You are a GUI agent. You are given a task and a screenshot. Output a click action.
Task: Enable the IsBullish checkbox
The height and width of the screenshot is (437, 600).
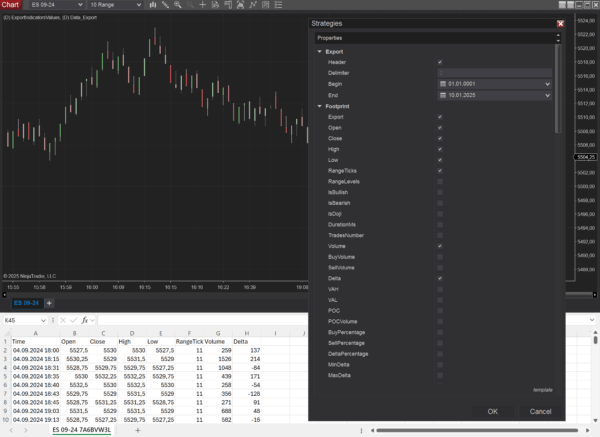click(440, 192)
